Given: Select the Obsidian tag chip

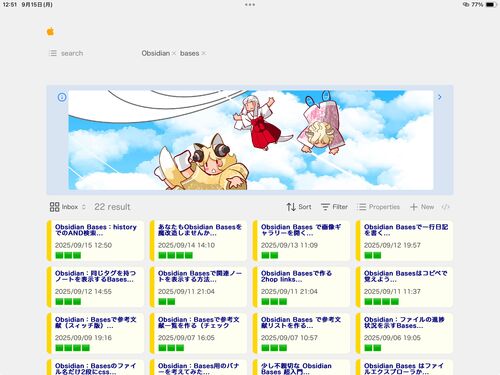Looking at the screenshot, I should [156, 53].
